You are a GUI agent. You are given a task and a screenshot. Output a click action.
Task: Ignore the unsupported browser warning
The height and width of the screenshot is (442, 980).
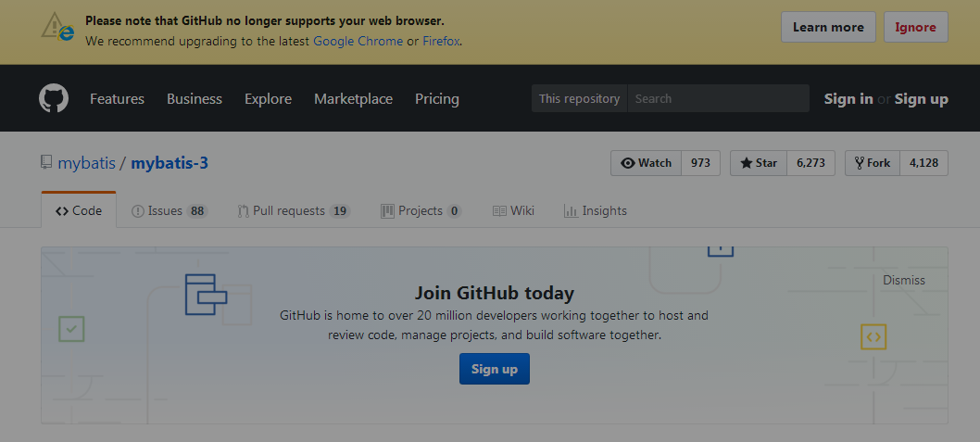tap(915, 27)
